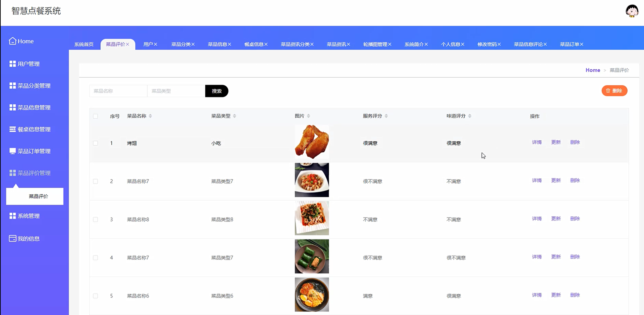This screenshot has width=644, height=315.
Task: Switch to the 菜品订单 tab
Action: [570, 44]
